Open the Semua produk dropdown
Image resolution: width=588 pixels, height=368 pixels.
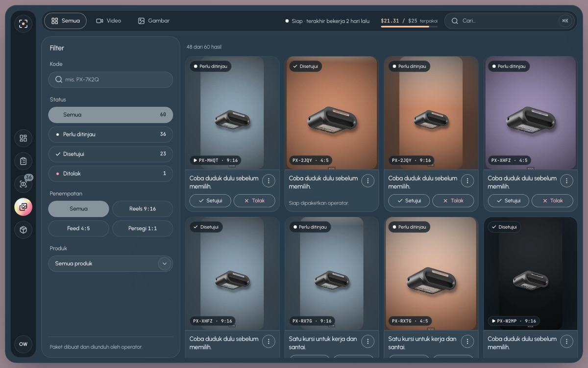[x=110, y=263]
